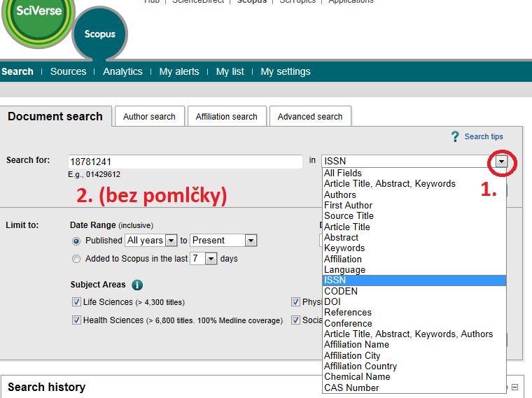
Task: Open the Analytics navigation item
Action: click(x=122, y=71)
